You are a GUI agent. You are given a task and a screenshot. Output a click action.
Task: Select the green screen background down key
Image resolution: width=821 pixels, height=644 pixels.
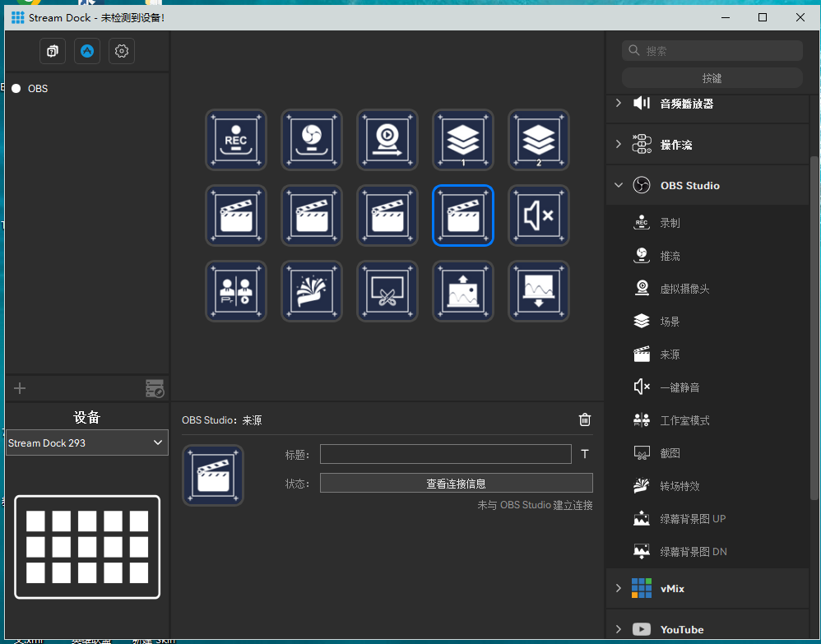tap(538, 291)
